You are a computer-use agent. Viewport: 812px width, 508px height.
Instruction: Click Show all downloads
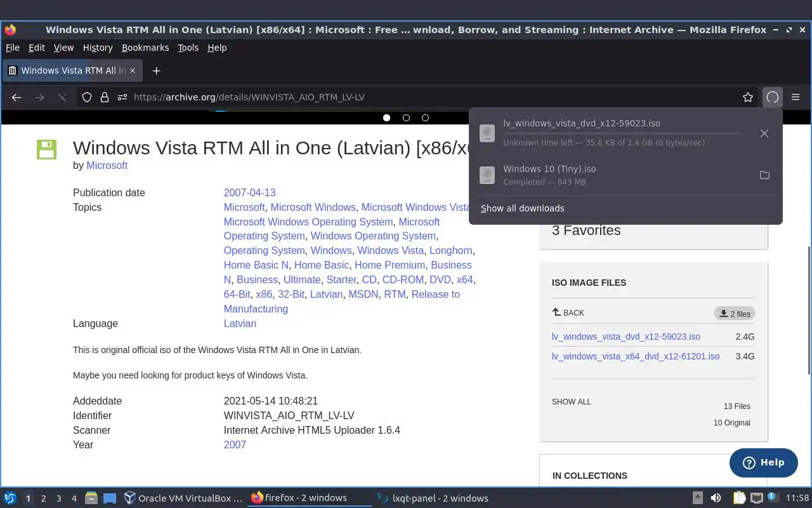pos(522,208)
